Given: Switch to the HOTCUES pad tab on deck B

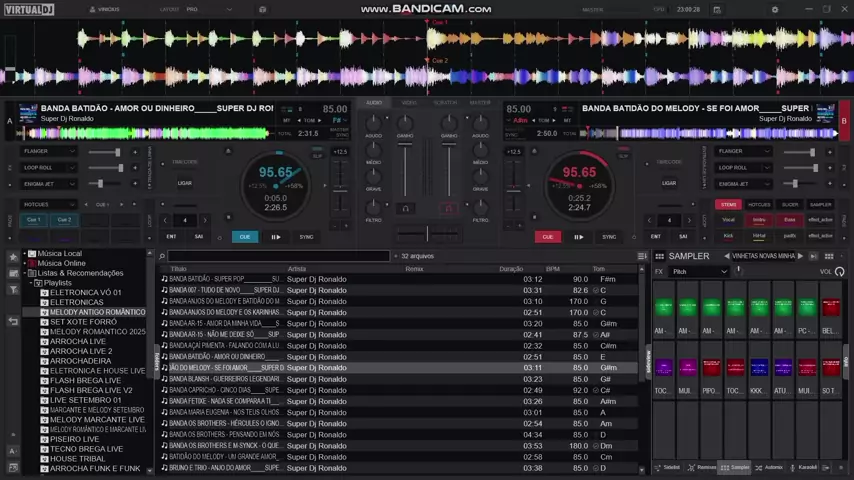Looking at the screenshot, I should [759, 204].
